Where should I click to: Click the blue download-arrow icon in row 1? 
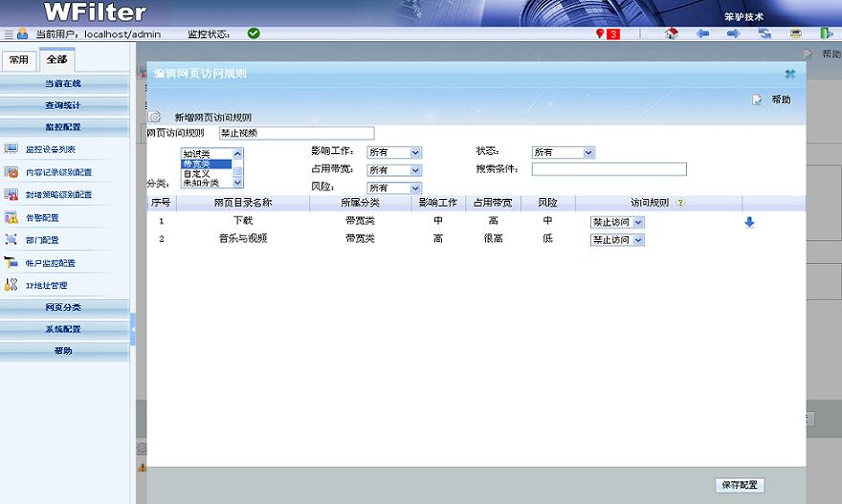click(749, 222)
